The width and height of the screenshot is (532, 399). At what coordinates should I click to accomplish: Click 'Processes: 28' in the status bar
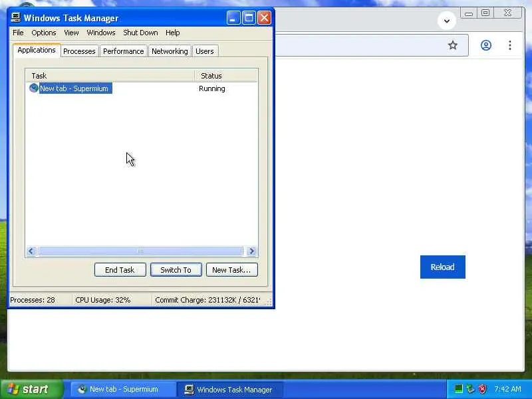(x=33, y=300)
